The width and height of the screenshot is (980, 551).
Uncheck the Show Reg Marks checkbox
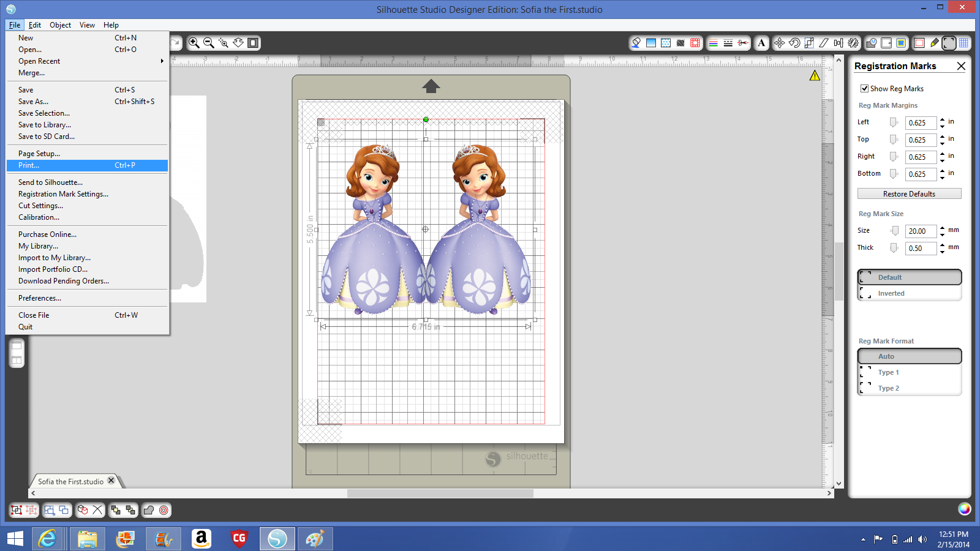(x=864, y=89)
